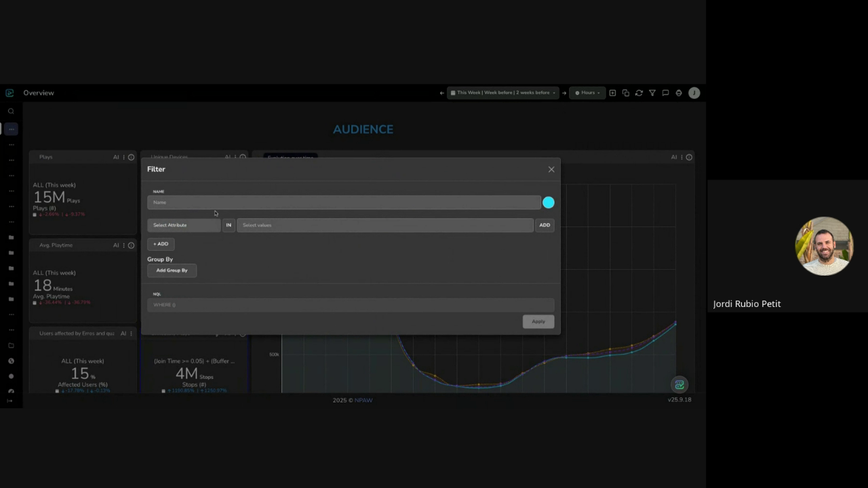Image resolution: width=868 pixels, height=488 pixels.
Task: Click the Add Group By button
Action: tap(172, 270)
